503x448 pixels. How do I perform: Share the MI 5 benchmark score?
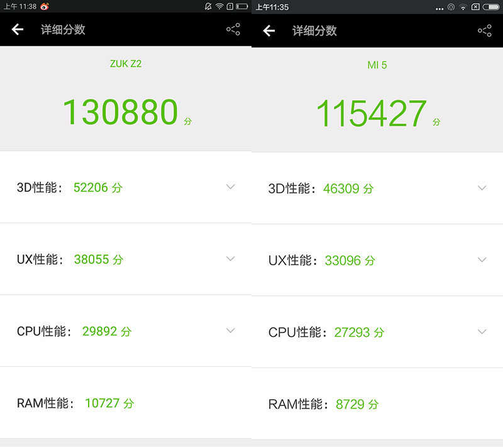pos(485,30)
